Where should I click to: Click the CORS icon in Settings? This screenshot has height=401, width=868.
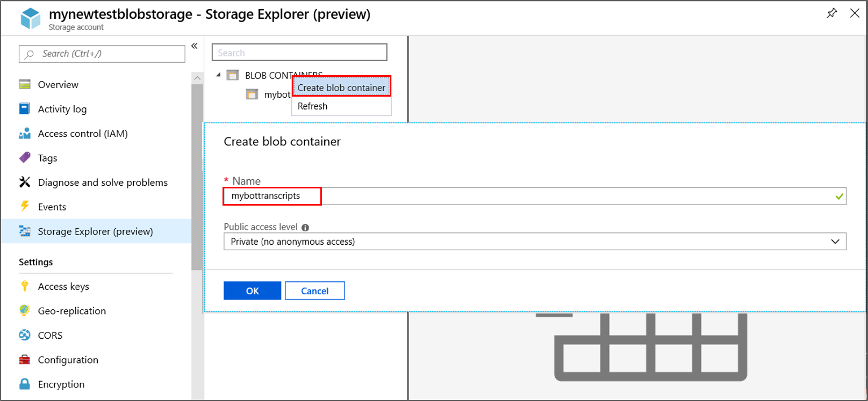click(25, 335)
